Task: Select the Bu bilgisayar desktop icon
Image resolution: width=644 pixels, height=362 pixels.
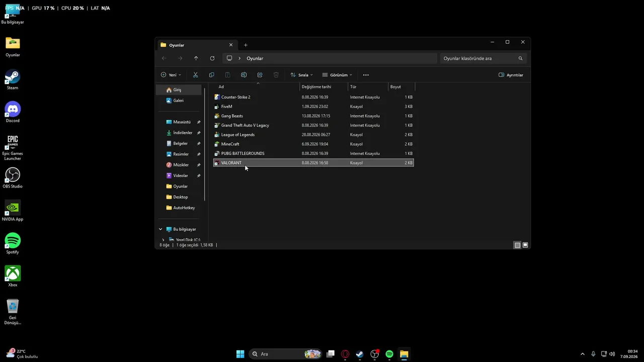Action: click(13, 14)
